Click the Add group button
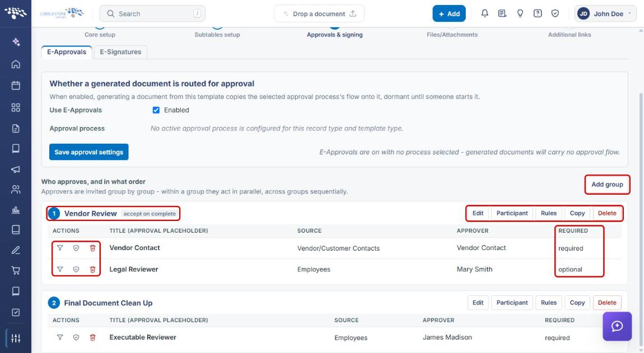This screenshot has width=644, height=353. click(607, 184)
